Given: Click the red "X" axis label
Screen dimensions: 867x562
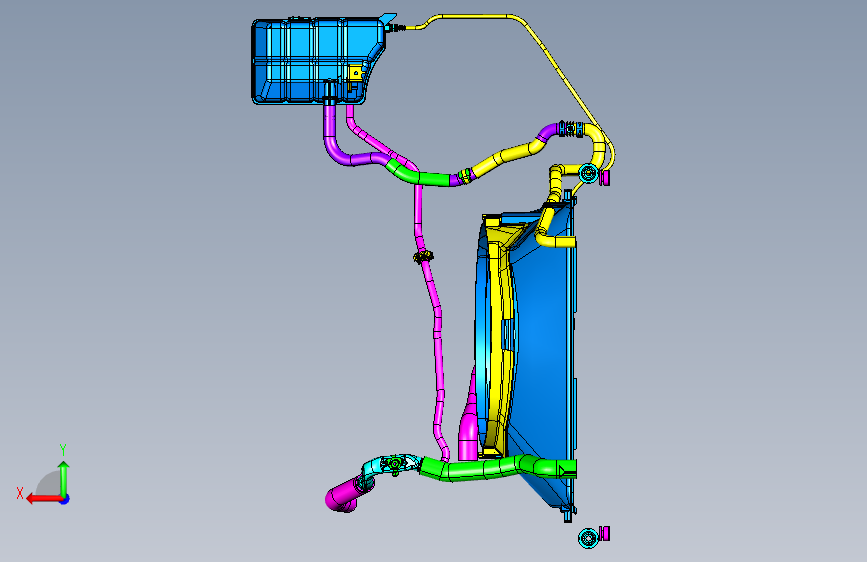Looking at the screenshot, I should pyautogui.click(x=20, y=493).
